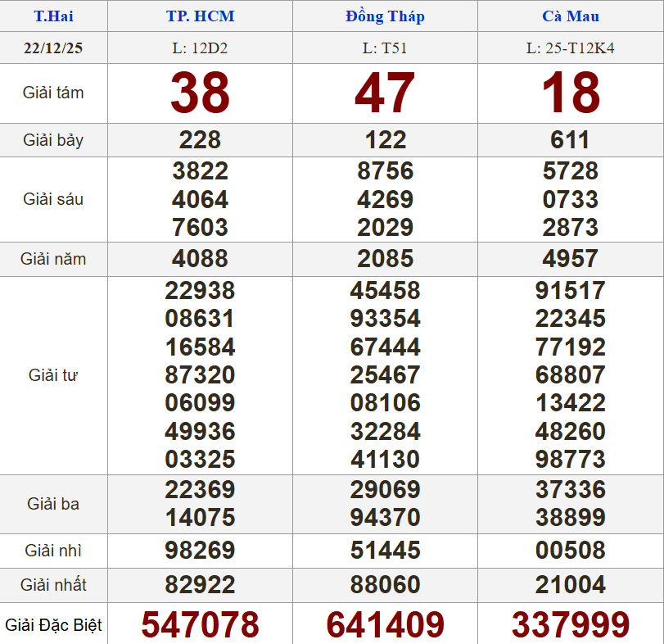664x644 pixels.
Task: Open the Cà Mau lottery link
Action: [x=570, y=16]
